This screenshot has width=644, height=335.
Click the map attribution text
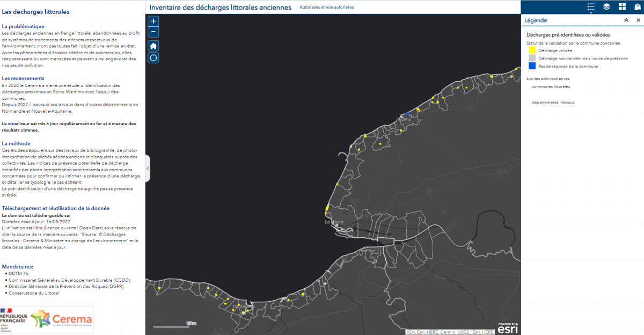point(450,332)
